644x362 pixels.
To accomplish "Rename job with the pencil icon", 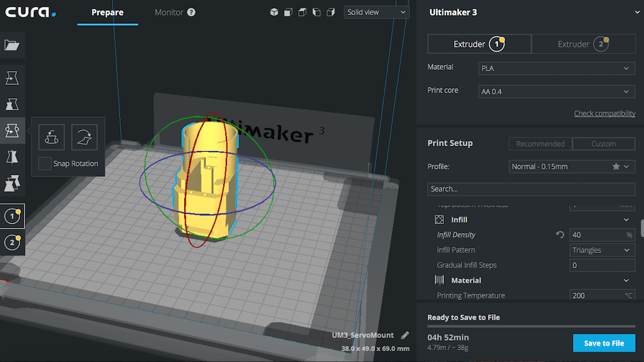I will 405,336.
